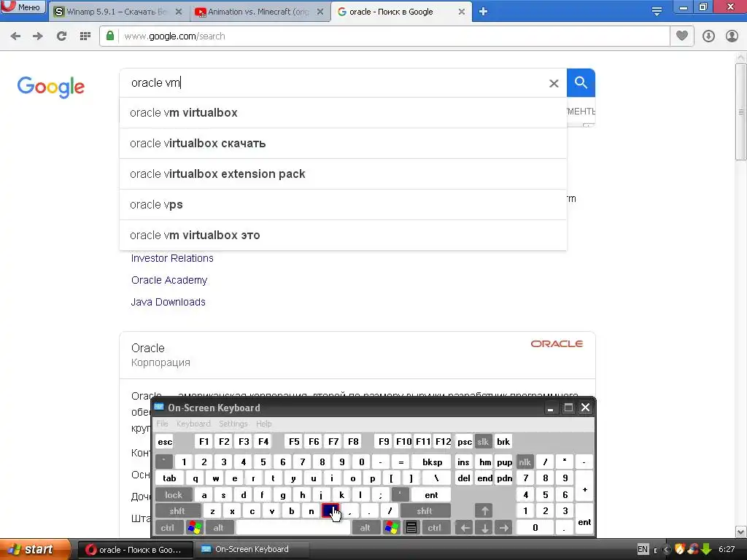
Task: Go forward to the next page
Action: click(x=38, y=36)
